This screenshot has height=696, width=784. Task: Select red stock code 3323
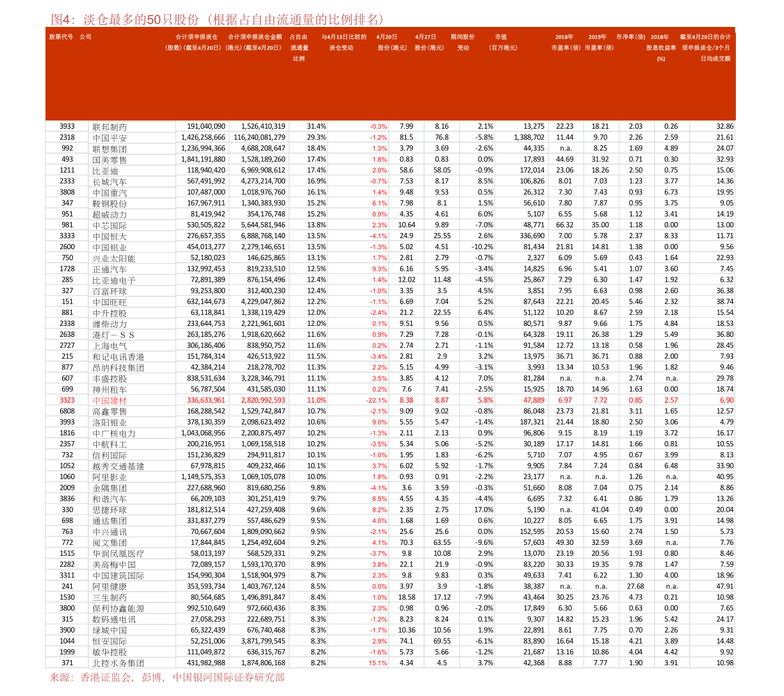[x=67, y=400]
